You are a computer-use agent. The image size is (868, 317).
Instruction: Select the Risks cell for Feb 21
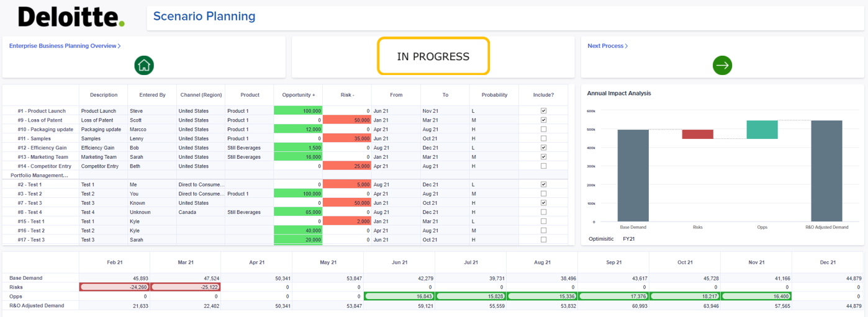click(x=114, y=287)
